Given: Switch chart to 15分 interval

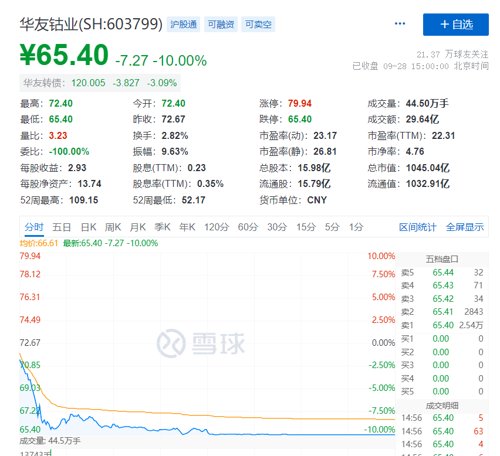Looking at the screenshot, I should coord(306,227).
